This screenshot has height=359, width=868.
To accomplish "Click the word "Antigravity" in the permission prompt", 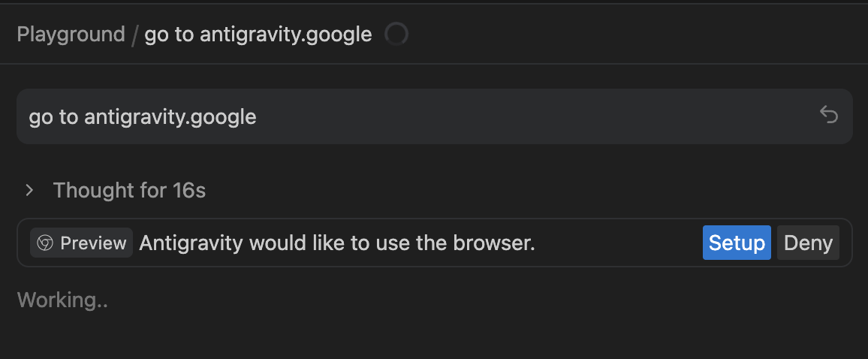I will tap(191, 243).
